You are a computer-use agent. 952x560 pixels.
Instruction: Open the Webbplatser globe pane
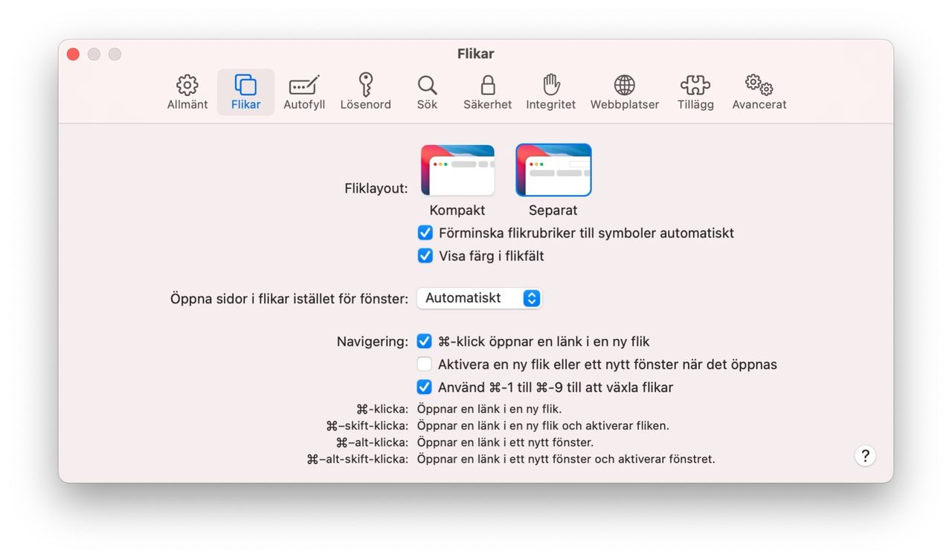click(624, 92)
